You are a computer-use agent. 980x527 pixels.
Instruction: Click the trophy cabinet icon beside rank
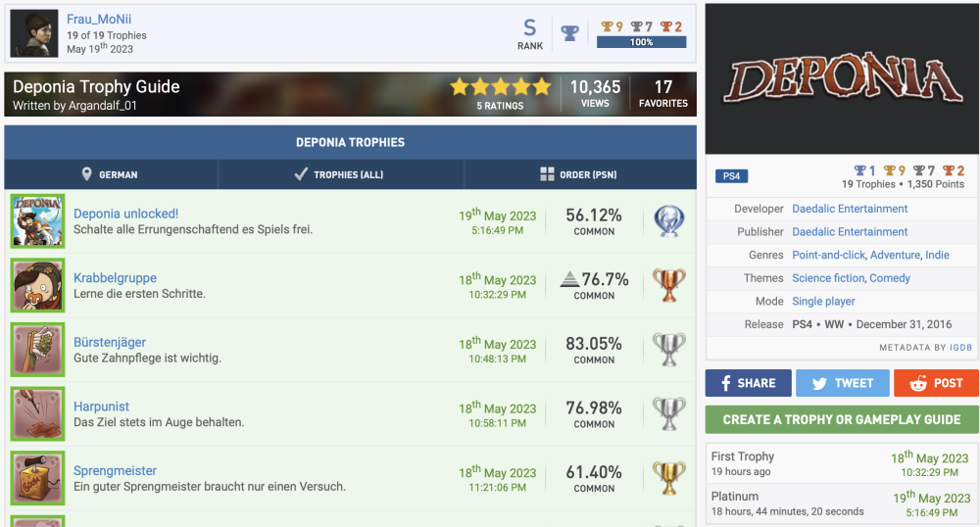click(569, 32)
